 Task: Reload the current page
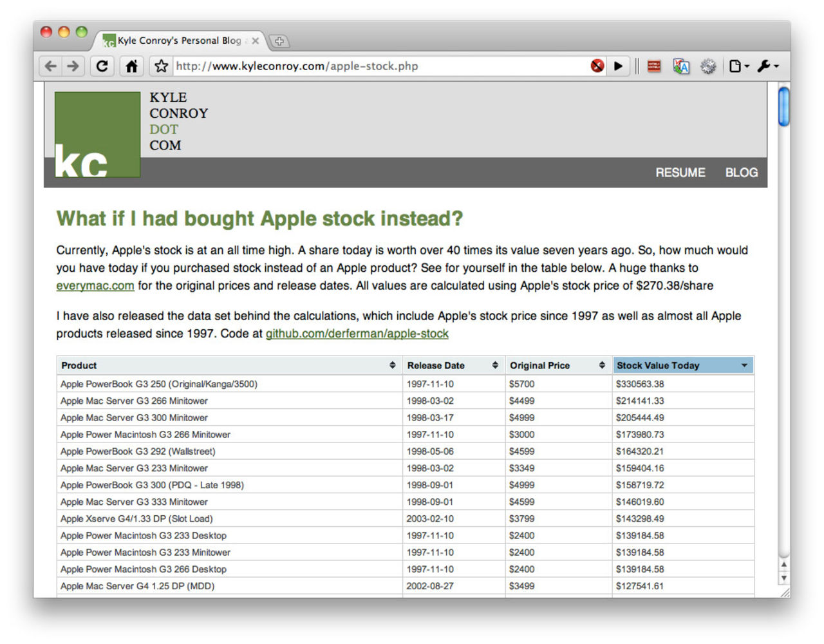pos(102,66)
